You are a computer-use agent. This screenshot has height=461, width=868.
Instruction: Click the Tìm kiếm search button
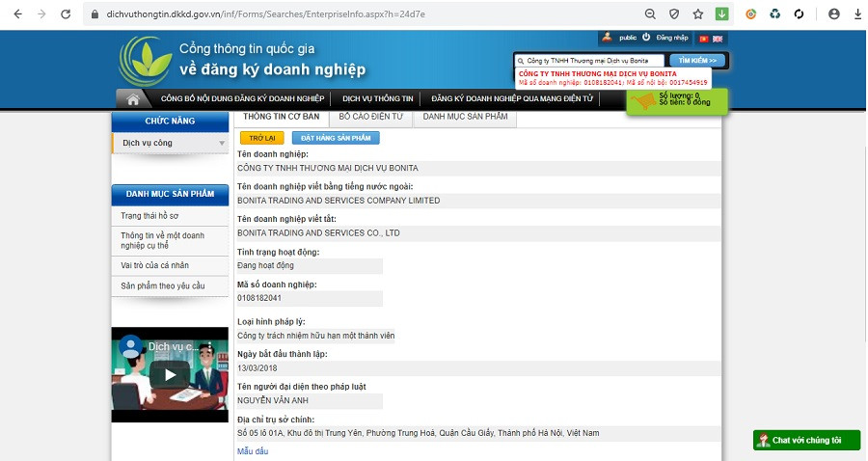[x=697, y=61]
